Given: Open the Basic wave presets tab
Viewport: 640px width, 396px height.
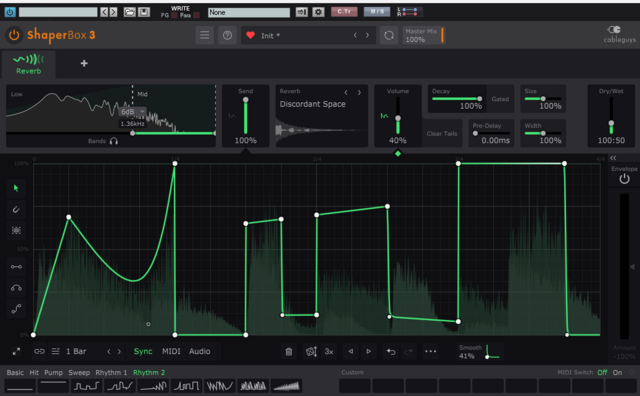Looking at the screenshot, I should (x=15, y=373).
